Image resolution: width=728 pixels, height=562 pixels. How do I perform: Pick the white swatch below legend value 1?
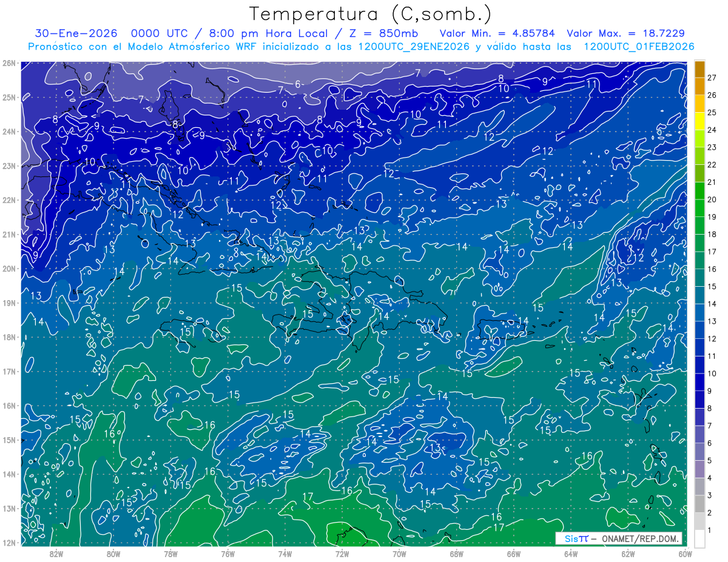pos(699,538)
